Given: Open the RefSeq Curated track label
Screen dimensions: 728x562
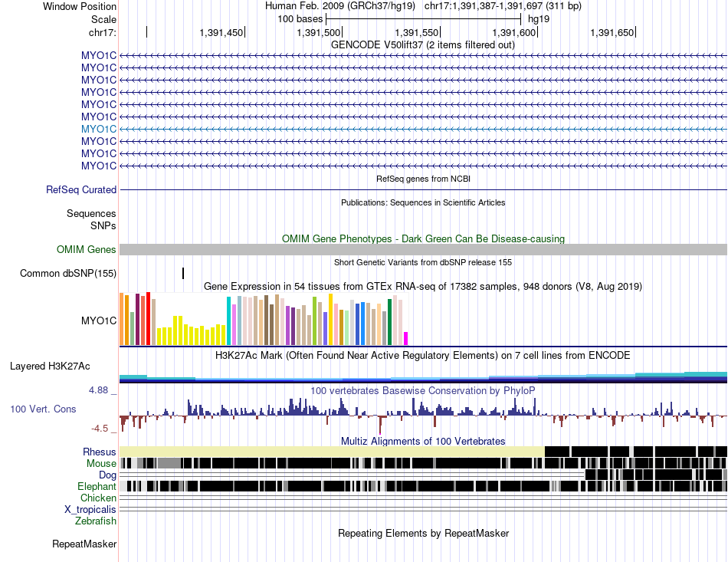Looking at the screenshot, I should point(80,189).
